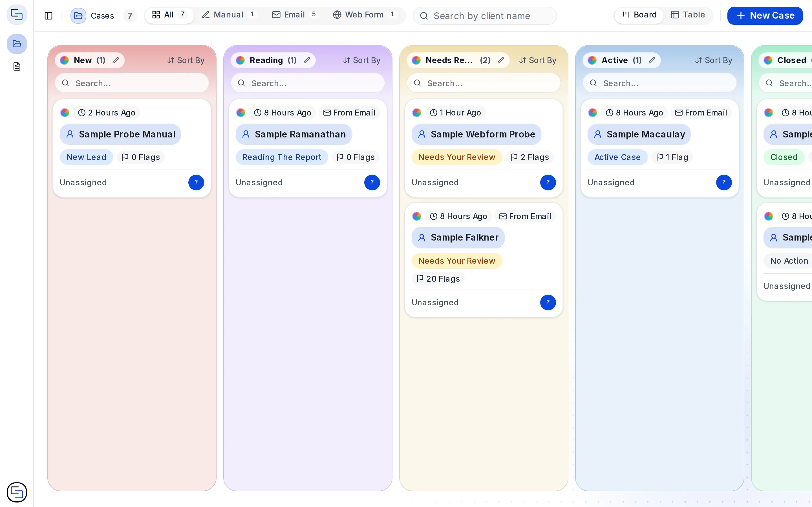Open the documents icon in left sidebar
Screen dimensions: 812x507
pos(17,66)
